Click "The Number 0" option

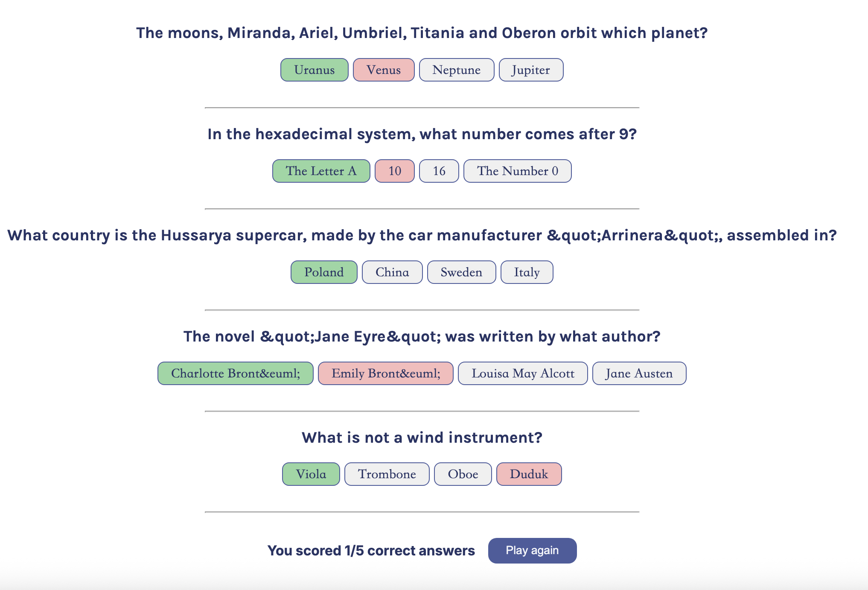(517, 171)
